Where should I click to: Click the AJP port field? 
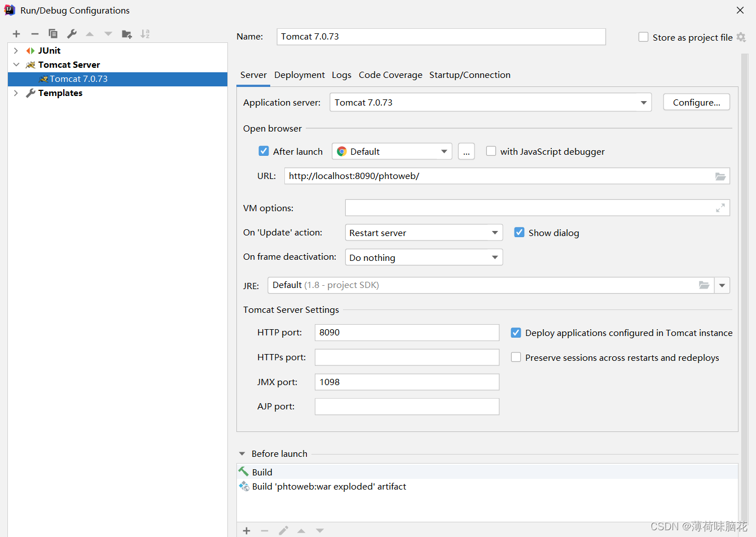click(407, 407)
